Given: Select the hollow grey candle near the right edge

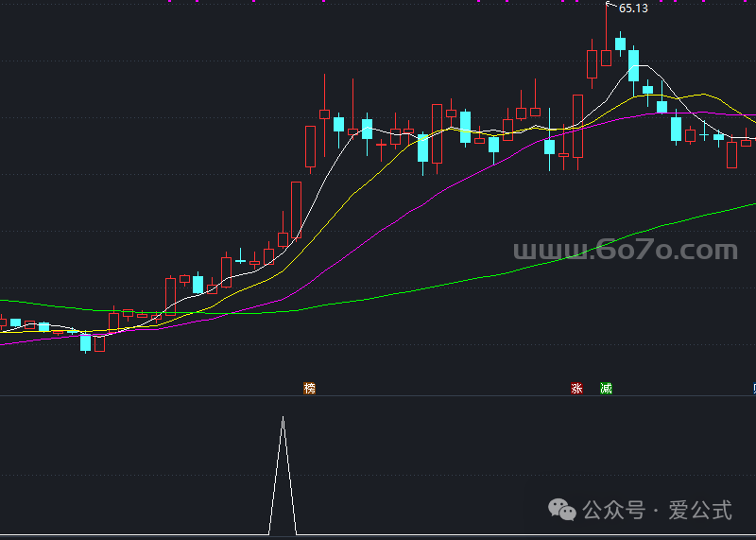Looking at the screenshot, I should 731,155.
